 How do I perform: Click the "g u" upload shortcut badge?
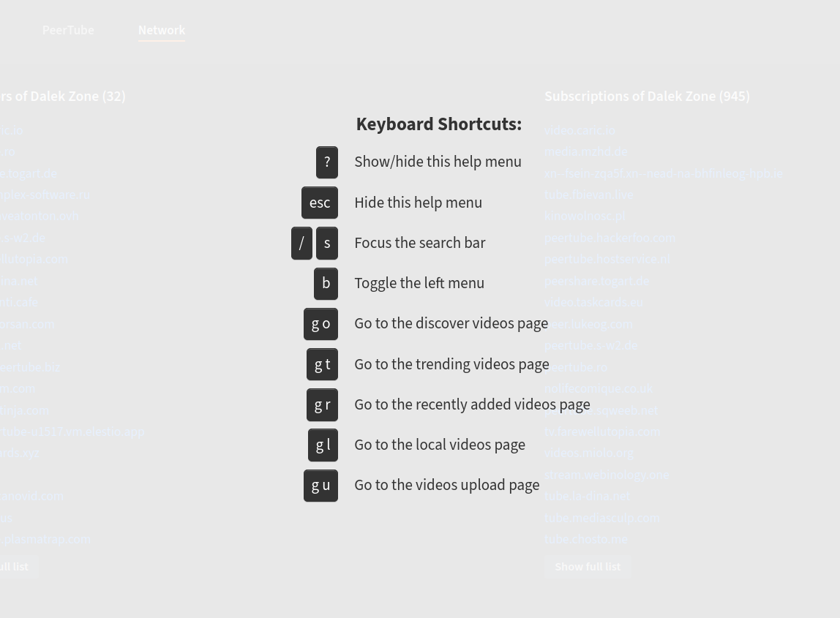320,485
